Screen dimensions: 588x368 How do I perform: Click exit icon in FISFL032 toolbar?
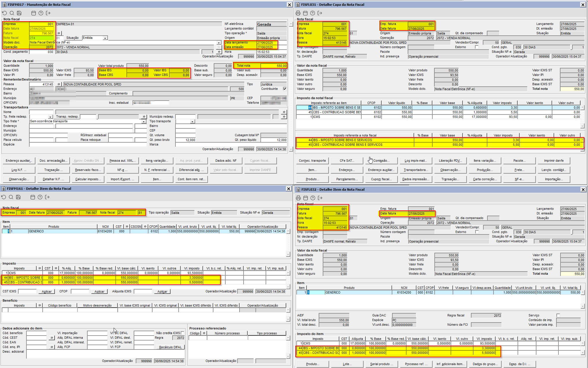click(x=320, y=198)
